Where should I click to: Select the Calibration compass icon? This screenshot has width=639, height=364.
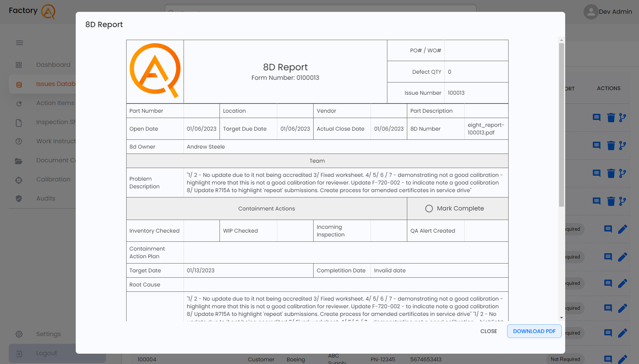click(x=19, y=180)
